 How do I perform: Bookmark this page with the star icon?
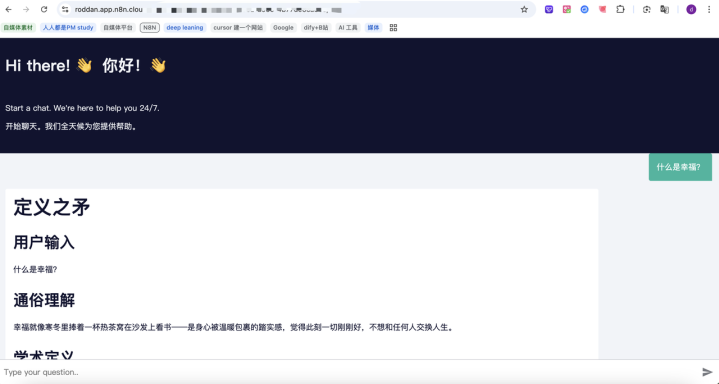[x=524, y=9]
